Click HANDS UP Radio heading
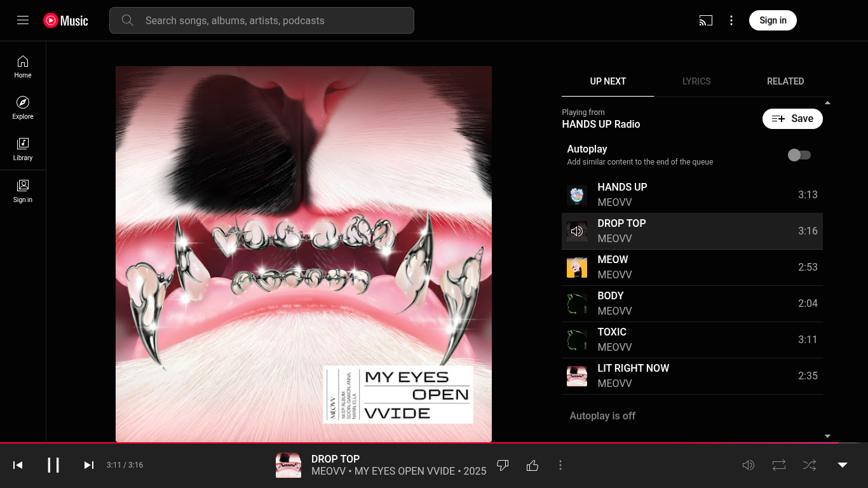Viewport: 868px width, 488px height. (x=601, y=125)
